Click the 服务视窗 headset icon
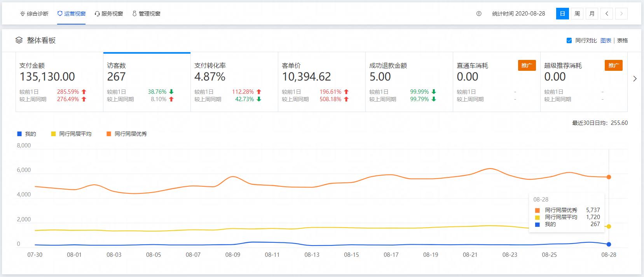Image resolution: width=644 pixels, height=277 pixels. pos(97,14)
